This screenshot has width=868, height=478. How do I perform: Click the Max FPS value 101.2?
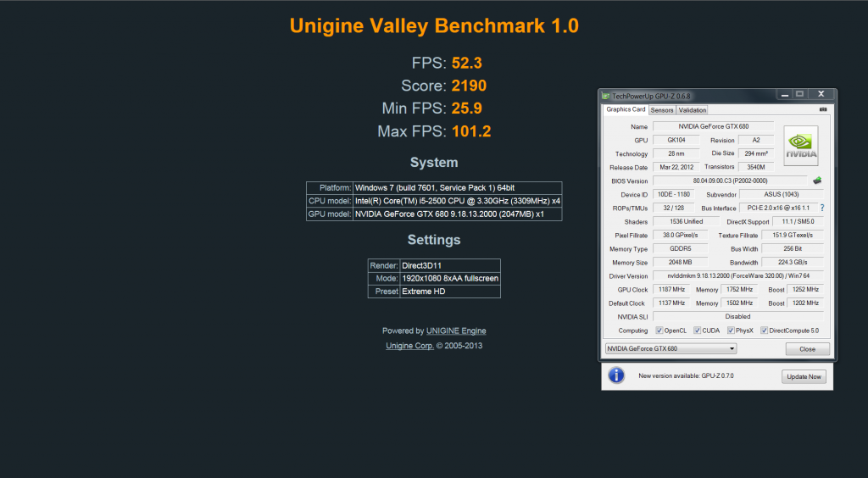tap(471, 131)
